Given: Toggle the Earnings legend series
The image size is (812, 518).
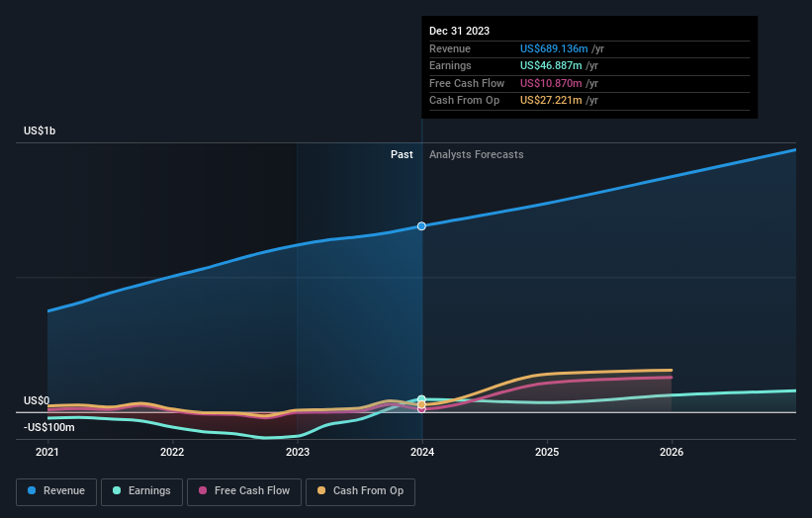Looking at the screenshot, I should [141, 491].
